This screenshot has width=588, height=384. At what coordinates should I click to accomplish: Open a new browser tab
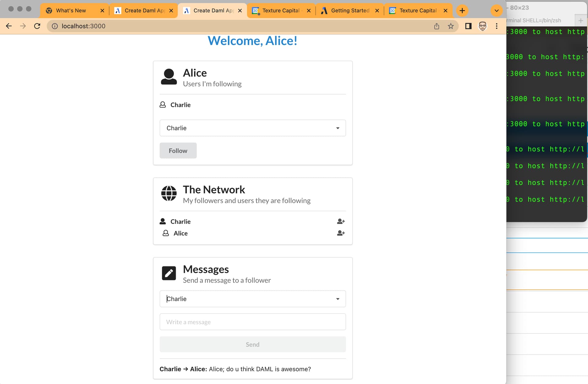[462, 10]
